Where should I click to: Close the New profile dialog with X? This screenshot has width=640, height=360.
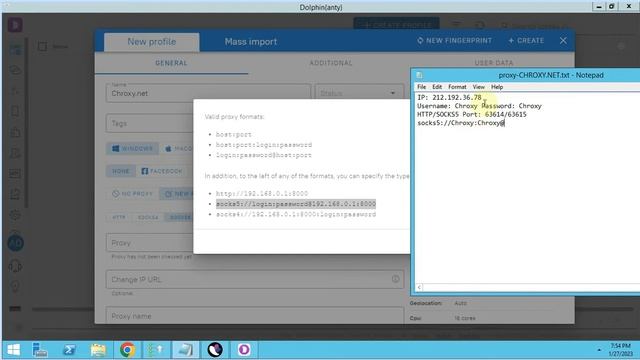click(x=563, y=40)
